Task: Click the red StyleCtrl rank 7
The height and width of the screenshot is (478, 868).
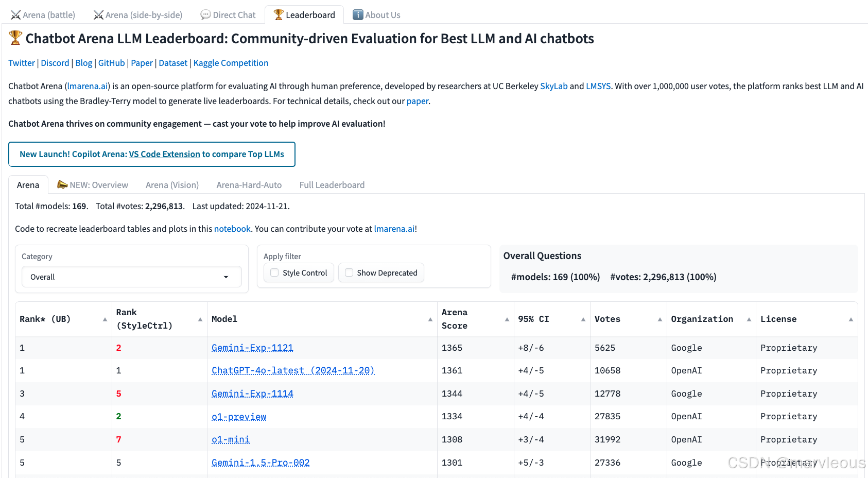Action: [x=118, y=439]
